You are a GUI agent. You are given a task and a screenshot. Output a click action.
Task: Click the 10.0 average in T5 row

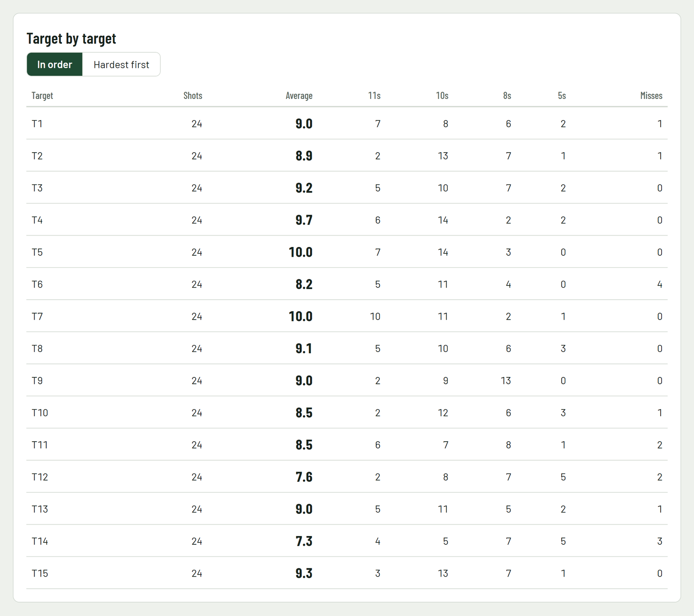point(301,252)
